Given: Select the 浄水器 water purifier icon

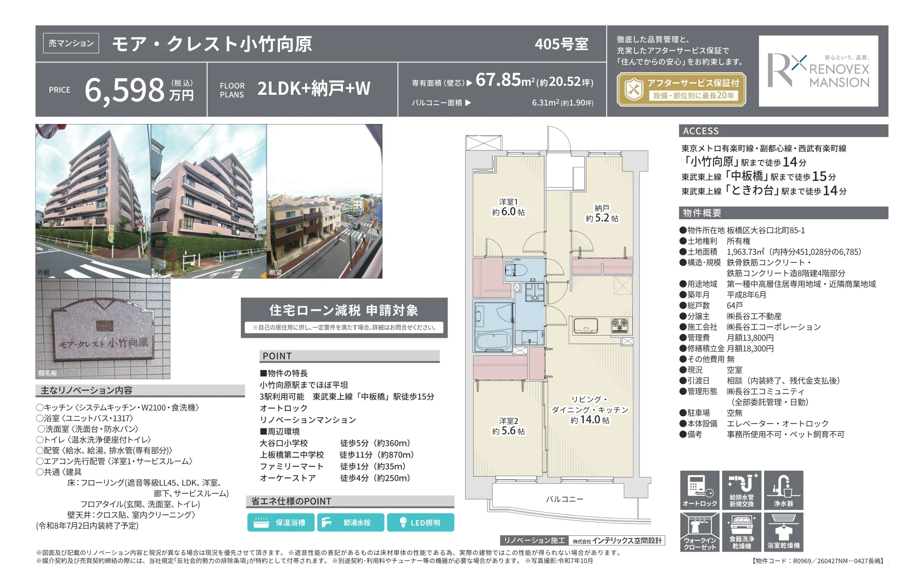Looking at the screenshot, I should coord(783,490).
